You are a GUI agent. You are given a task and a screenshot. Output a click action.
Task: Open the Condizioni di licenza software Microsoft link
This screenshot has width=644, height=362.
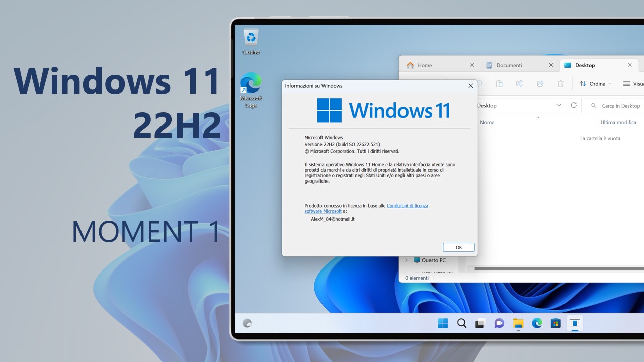coord(366,208)
